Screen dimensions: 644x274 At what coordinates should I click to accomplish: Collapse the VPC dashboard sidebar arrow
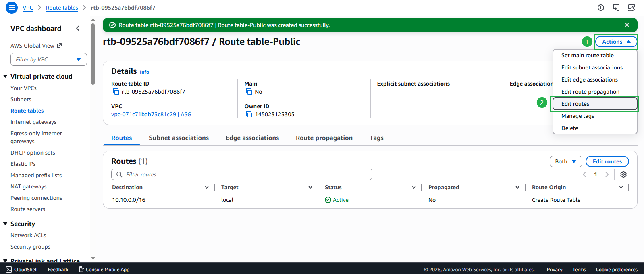tap(78, 28)
